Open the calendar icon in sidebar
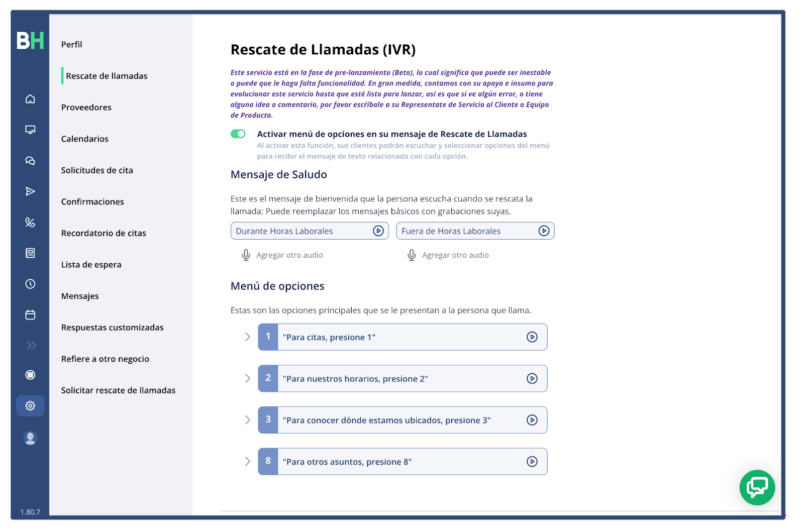This screenshot has height=532, width=804. [x=30, y=315]
